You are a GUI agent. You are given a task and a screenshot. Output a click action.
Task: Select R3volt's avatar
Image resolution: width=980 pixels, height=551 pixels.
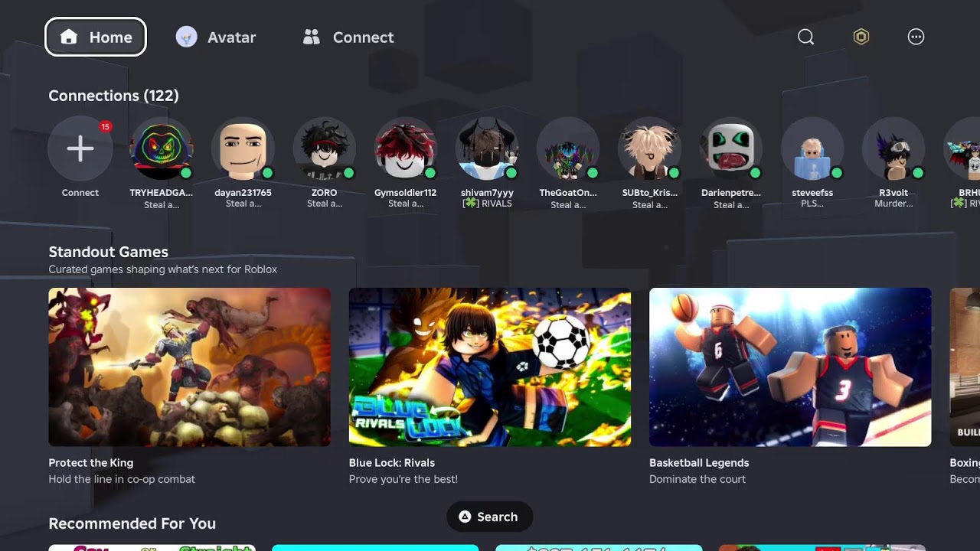click(x=893, y=148)
